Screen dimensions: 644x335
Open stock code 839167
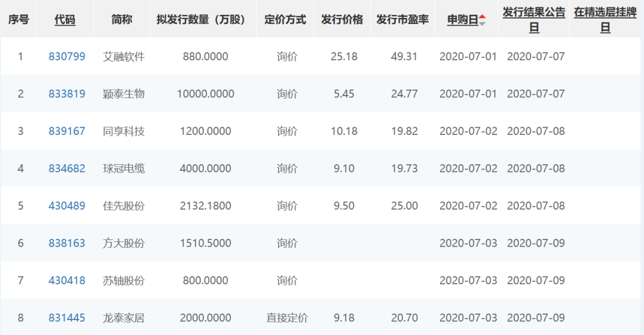click(67, 131)
